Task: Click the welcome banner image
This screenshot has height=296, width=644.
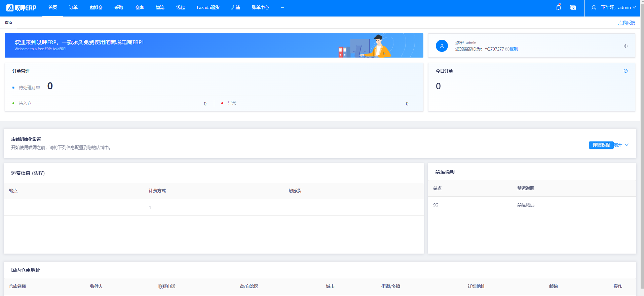Action: point(214,45)
